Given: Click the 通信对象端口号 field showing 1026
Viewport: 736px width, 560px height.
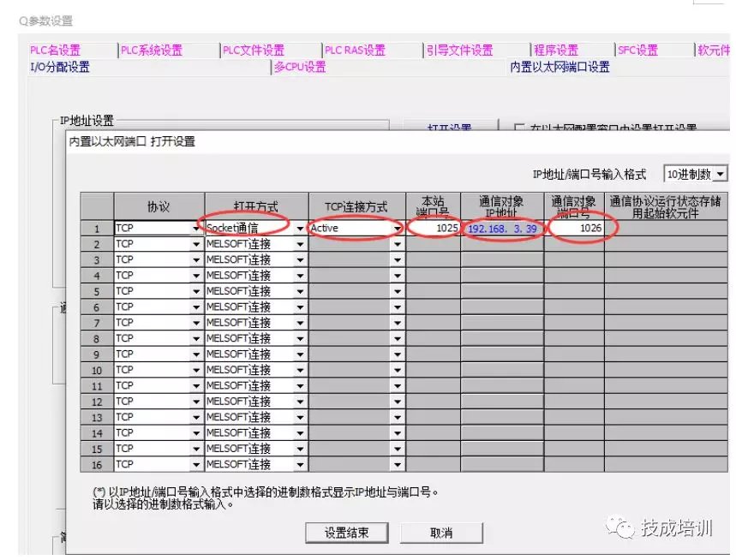Looking at the screenshot, I should (574, 229).
